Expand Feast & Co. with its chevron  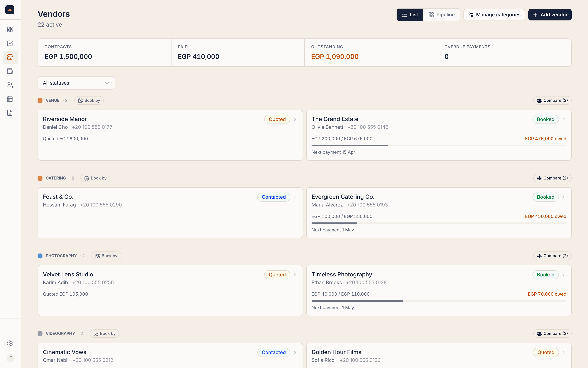295,197
